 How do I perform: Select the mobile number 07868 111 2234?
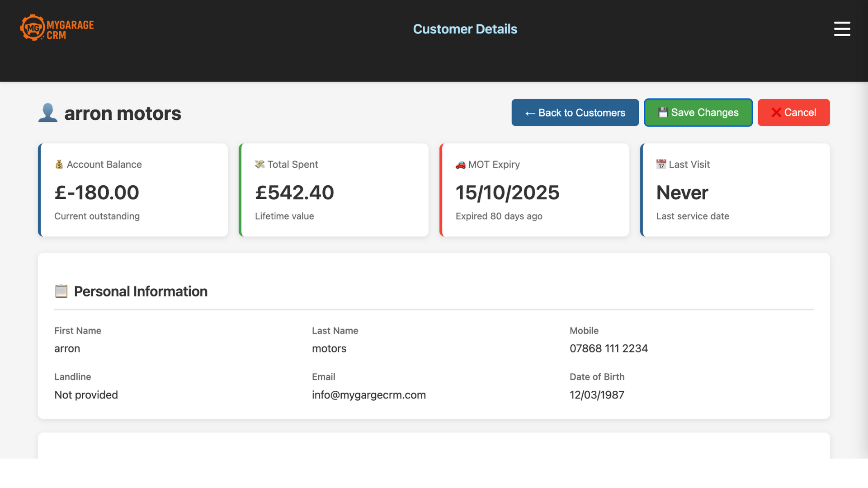[609, 348]
